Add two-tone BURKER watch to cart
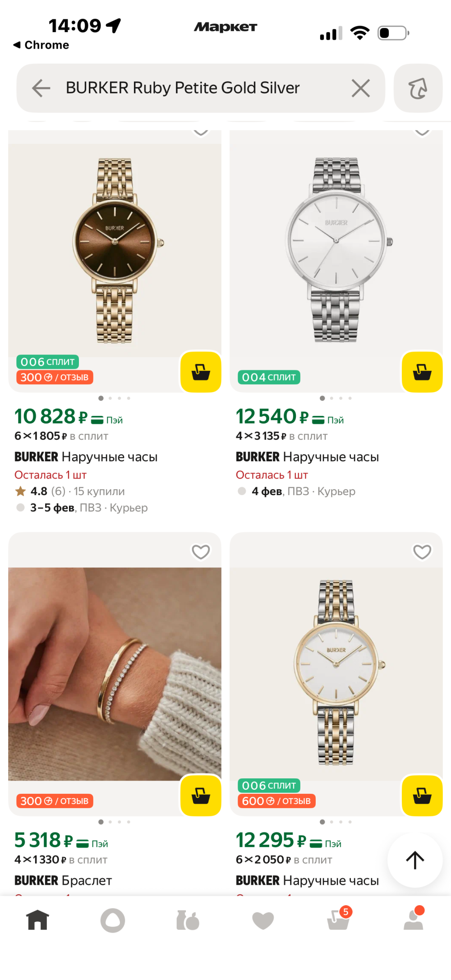This screenshot has width=451, height=980. point(422,796)
